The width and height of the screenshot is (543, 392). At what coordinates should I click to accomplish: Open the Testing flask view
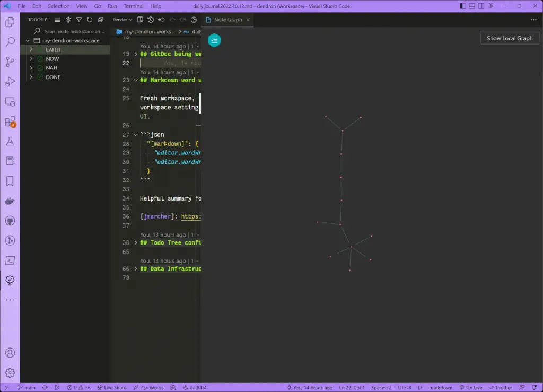[x=10, y=141]
